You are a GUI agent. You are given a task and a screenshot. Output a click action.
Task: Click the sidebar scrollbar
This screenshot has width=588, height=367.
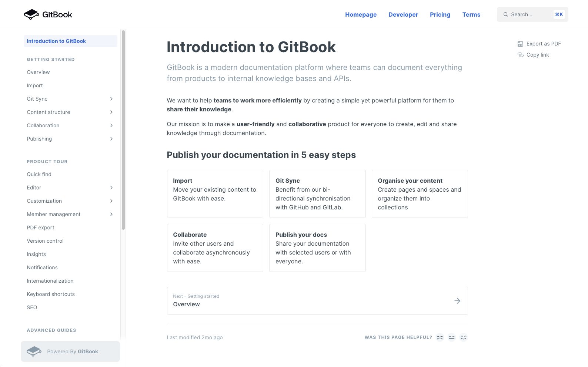tap(123, 129)
